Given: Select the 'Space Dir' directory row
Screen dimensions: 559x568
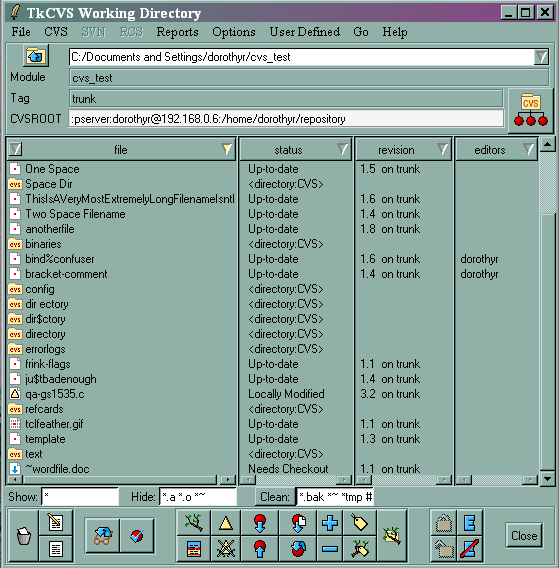Looking at the screenshot, I should [49, 184].
